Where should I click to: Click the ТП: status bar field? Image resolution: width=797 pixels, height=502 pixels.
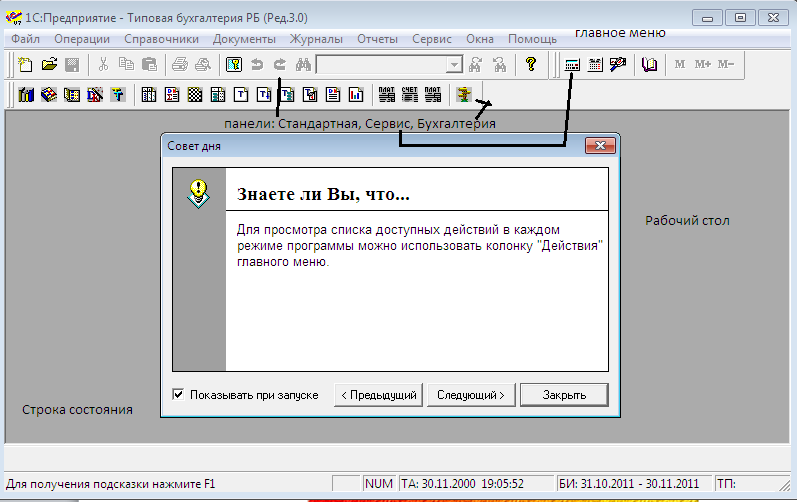click(747, 484)
